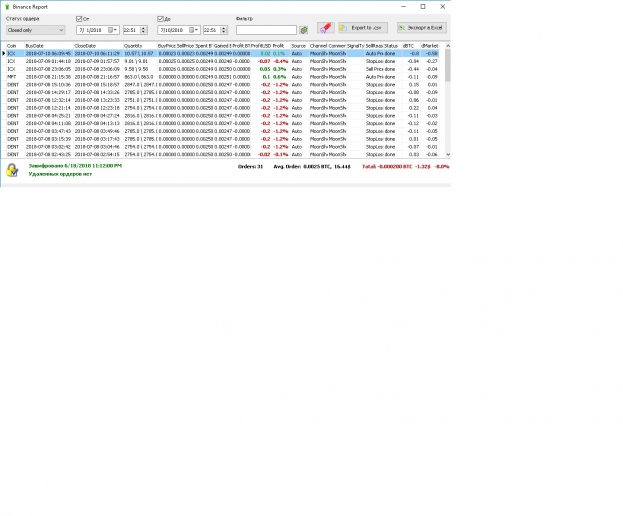The height and width of the screenshot is (516, 623).
Task: Click the green Зашифровано status line
Action: [75, 166]
